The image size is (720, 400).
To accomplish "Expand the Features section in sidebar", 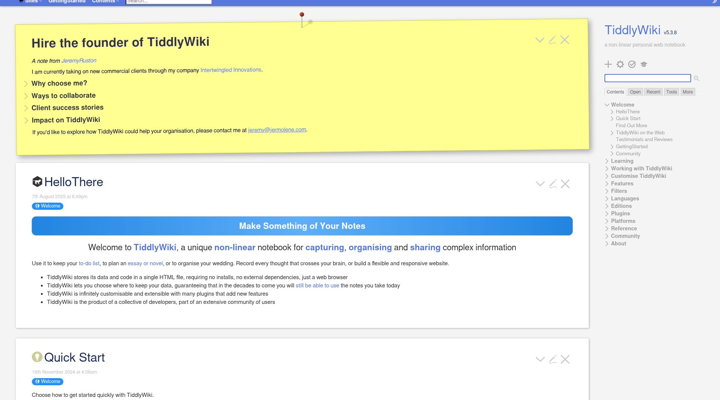I will click(607, 184).
